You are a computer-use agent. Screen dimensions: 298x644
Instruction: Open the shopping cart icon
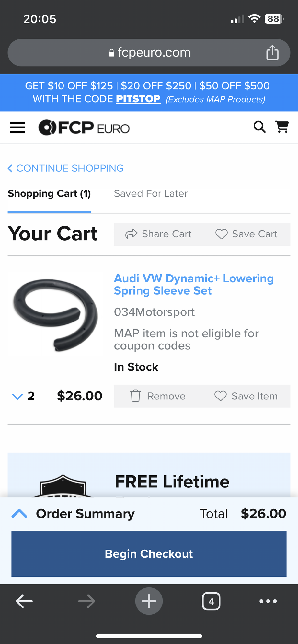click(x=282, y=126)
